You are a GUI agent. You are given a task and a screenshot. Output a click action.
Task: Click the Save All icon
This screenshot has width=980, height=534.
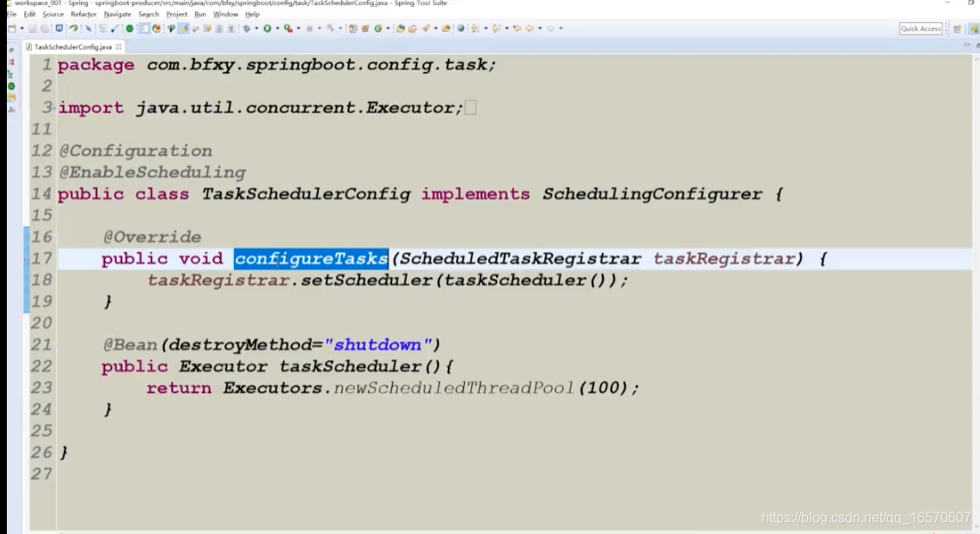pyautogui.click(x=45, y=28)
